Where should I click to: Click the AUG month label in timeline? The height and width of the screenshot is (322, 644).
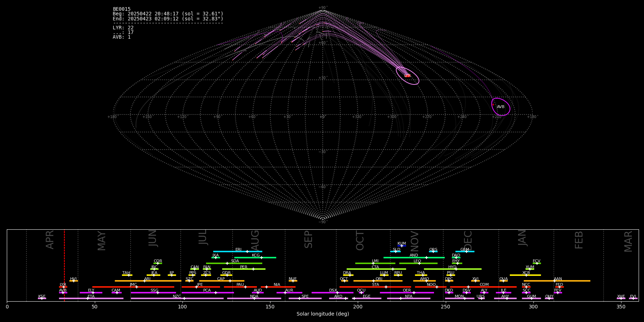coord(255,240)
